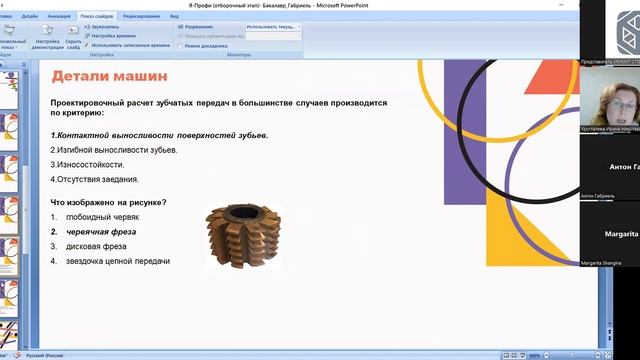
Task: Start Звукозапись narration recording
Action: (x=102, y=27)
